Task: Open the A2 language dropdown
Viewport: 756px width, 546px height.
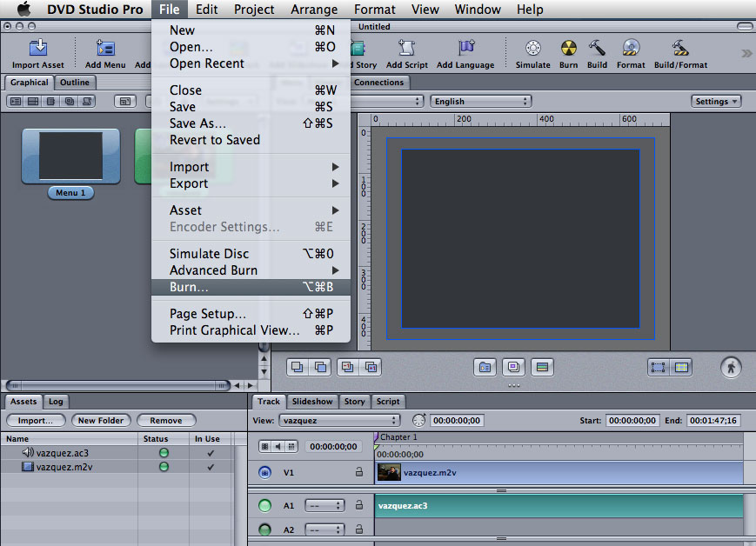Action: click(x=324, y=529)
